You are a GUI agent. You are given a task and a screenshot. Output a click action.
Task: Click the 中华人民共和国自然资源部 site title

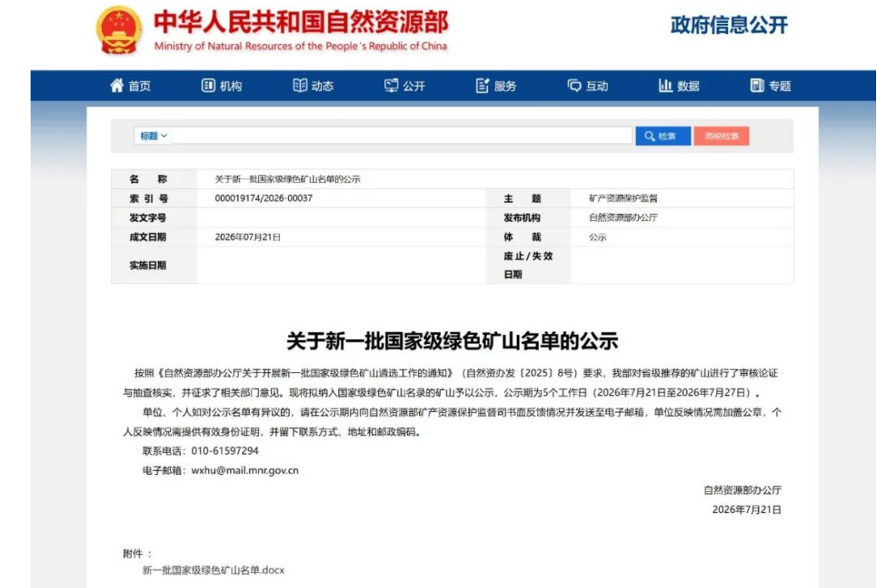[301, 22]
